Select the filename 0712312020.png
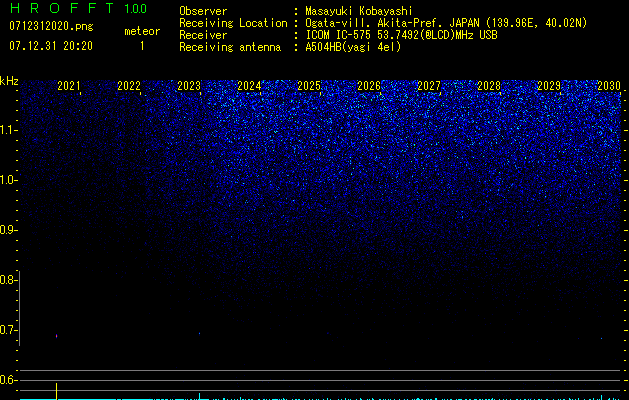Image resolution: width=629 pixels, height=400 pixels. tap(51, 26)
